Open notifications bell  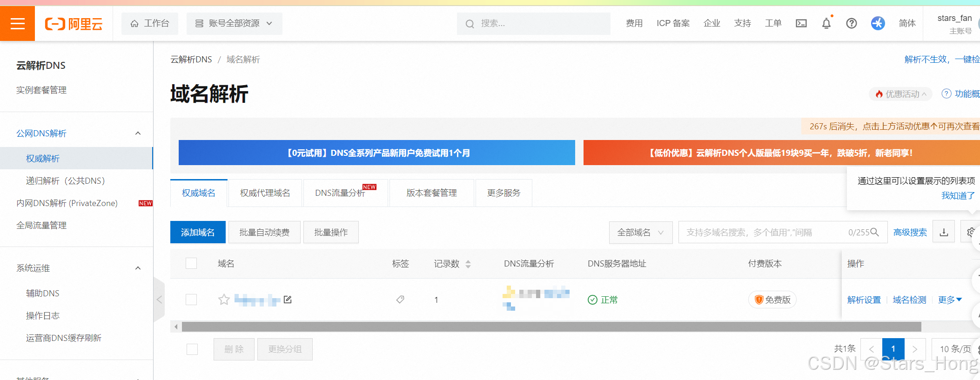tap(826, 23)
